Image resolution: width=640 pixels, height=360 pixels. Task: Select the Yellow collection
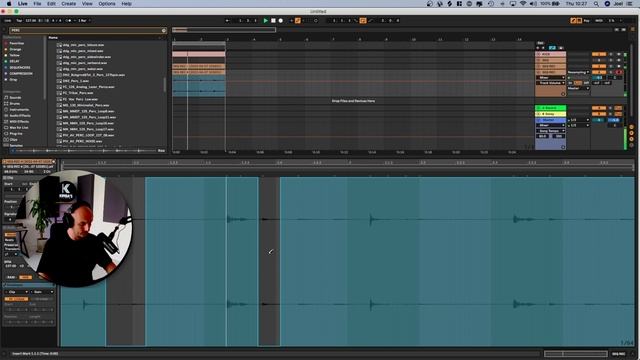[14, 55]
